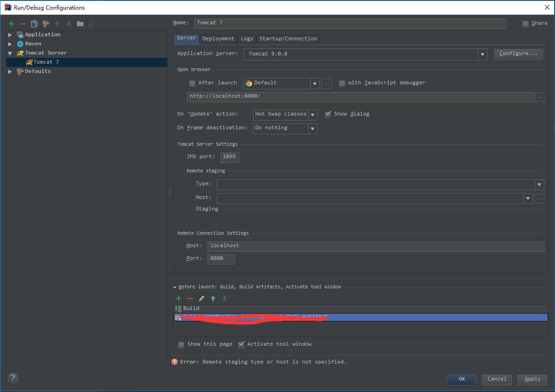Edit the selected before launch task
Viewport: 555px width, 392px height.
click(202, 298)
